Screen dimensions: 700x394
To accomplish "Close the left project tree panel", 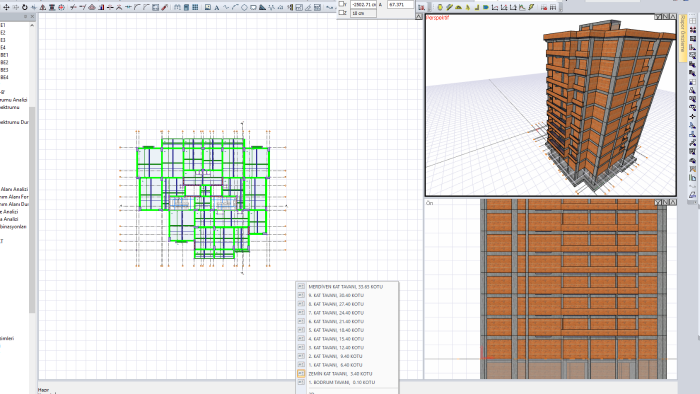I will (32, 17).
